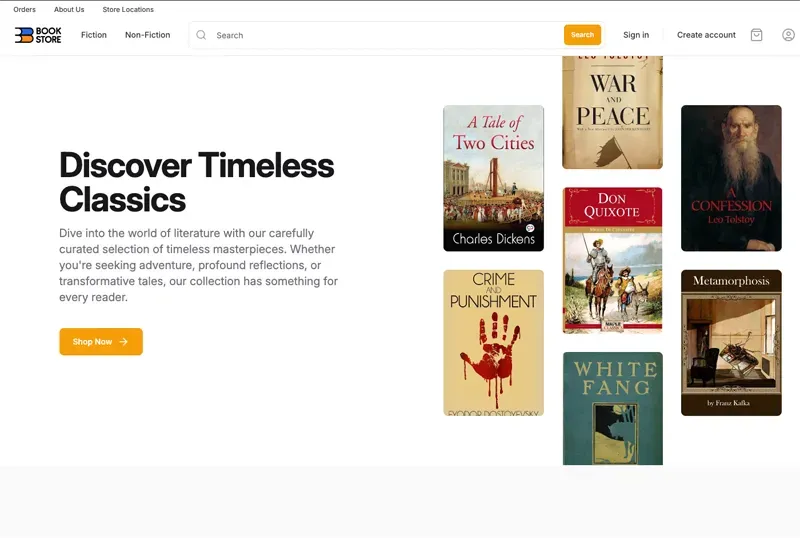Select the War and Peace book cover
This screenshot has height=538, width=800.
click(612, 112)
